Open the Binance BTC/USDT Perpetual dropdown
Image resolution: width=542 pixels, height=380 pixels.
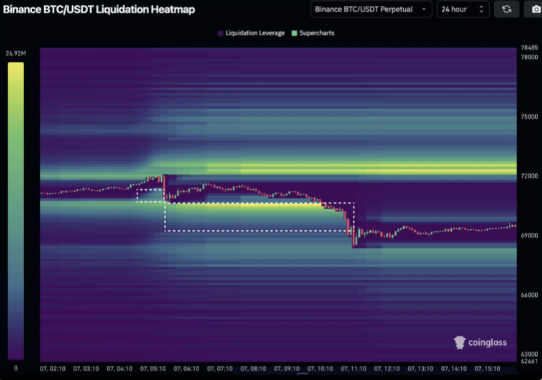click(371, 9)
